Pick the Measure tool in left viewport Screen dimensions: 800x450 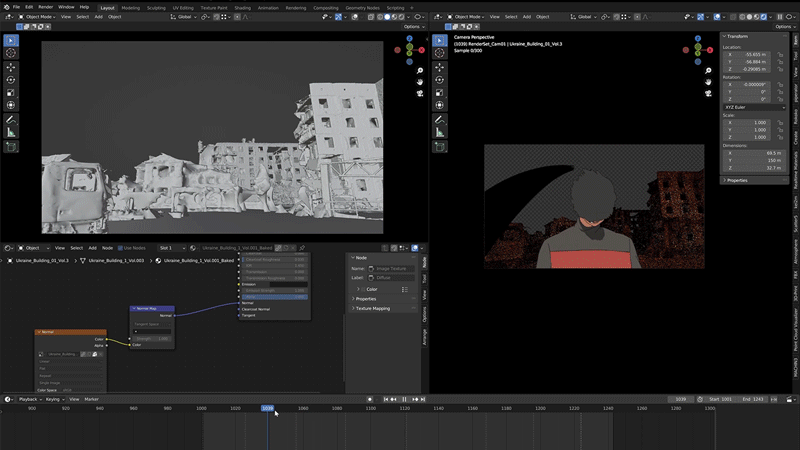click(11, 133)
